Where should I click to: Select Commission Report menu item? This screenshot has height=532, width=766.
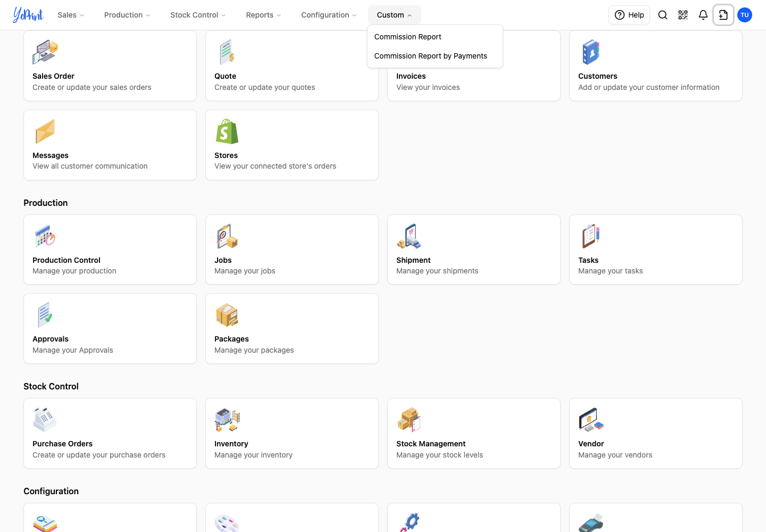coord(435,37)
